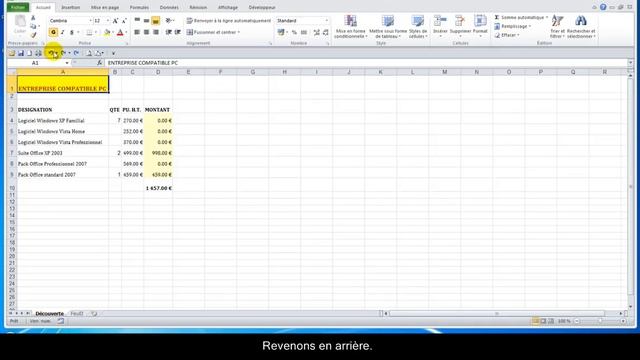Click the Coller paste button

pos(20,25)
